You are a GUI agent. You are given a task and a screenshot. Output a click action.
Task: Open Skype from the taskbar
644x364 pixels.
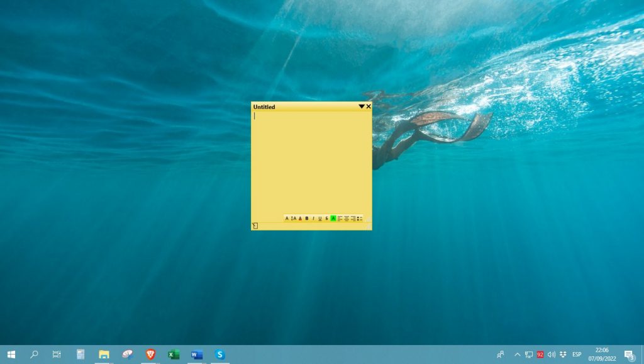[x=220, y=354]
